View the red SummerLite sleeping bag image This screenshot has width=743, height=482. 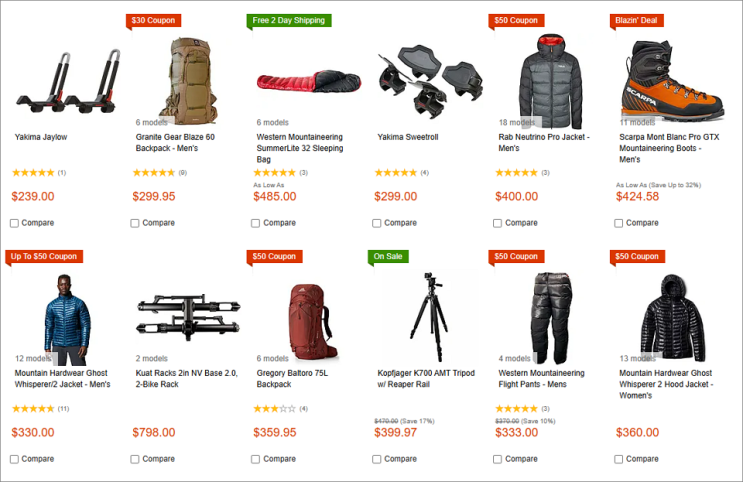tap(309, 82)
